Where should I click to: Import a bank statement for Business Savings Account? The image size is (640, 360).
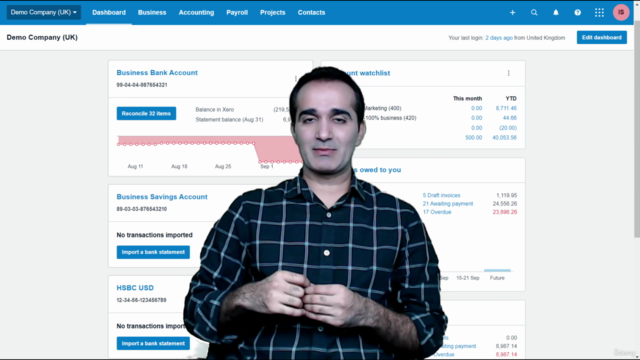(x=153, y=252)
